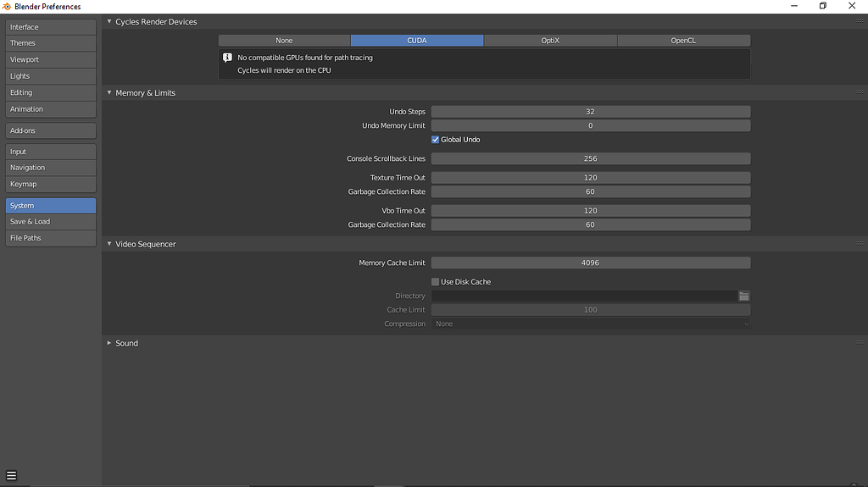This screenshot has width=868, height=487.
Task: Click the Texture Time Out field
Action: click(591, 178)
